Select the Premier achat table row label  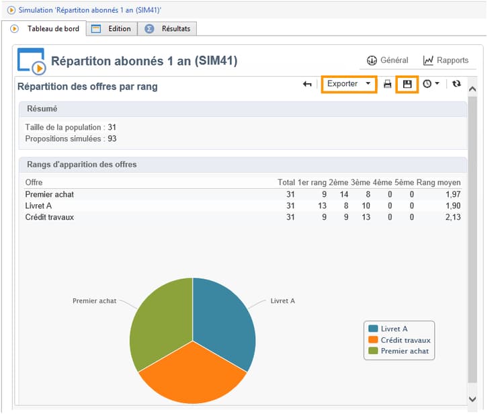tap(50, 194)
